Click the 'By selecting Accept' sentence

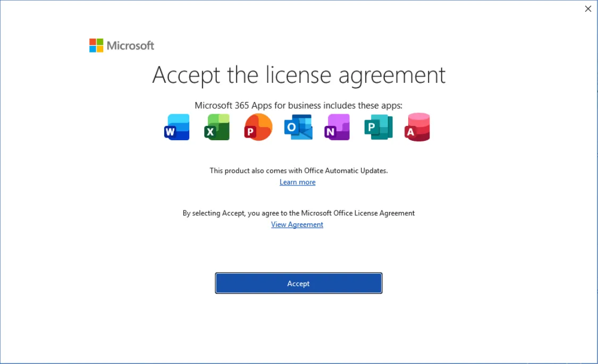click(299, 213)
